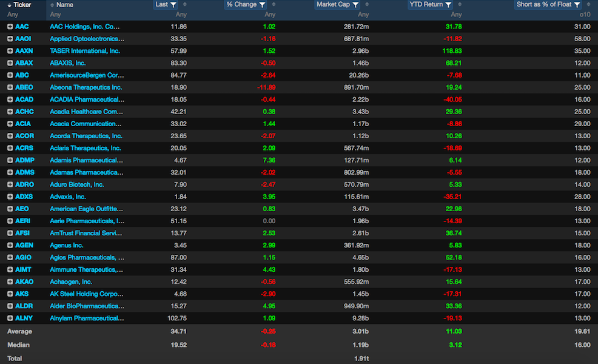The width and height of the screenshot is (598, 364).
Task: Select the 58.00 short float value
Action: (x=582, y=39)
